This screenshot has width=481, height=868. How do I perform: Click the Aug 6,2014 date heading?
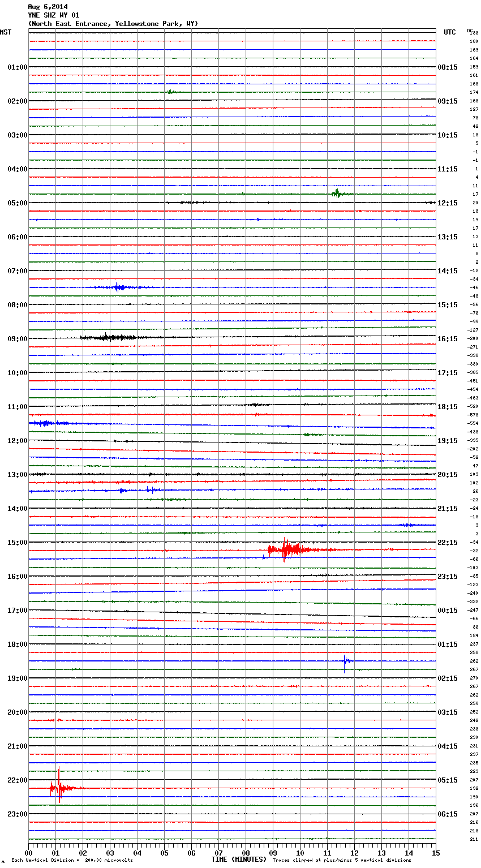48,7
